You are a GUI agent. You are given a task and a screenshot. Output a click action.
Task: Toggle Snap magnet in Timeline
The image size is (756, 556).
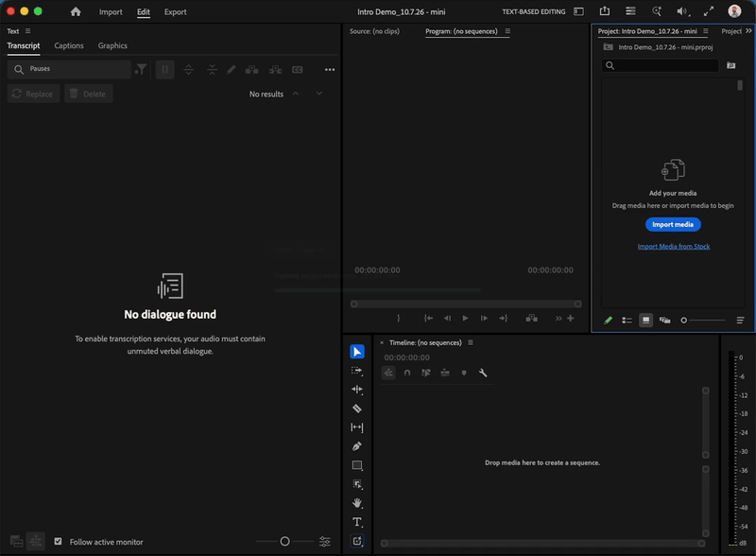tap(407, 373)
